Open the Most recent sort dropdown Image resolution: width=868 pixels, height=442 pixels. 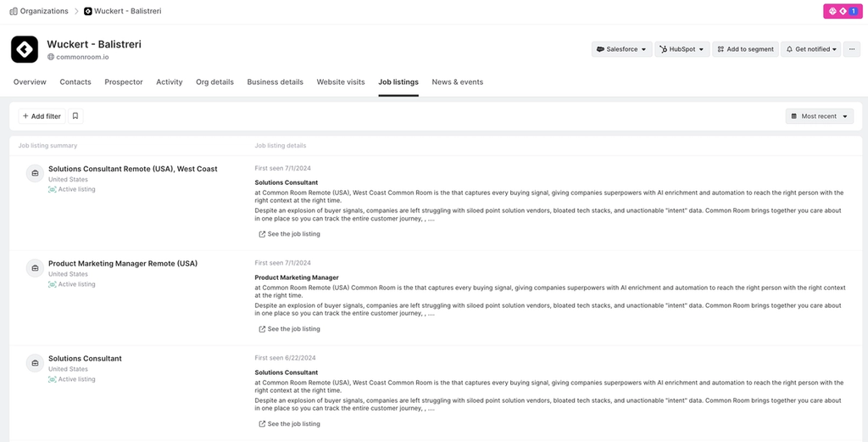pos(820,116)
